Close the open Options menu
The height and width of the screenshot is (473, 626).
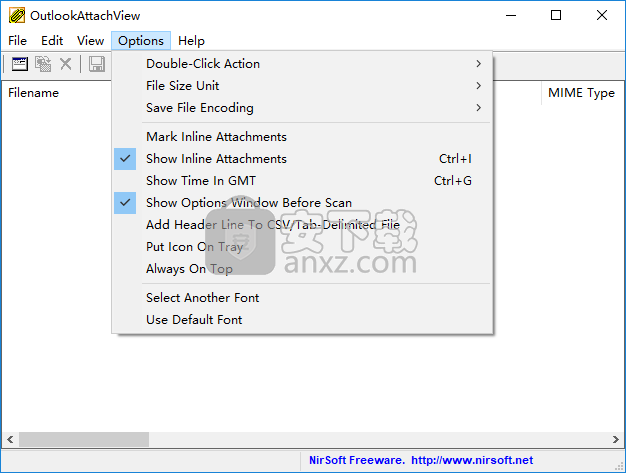point(141,41)
